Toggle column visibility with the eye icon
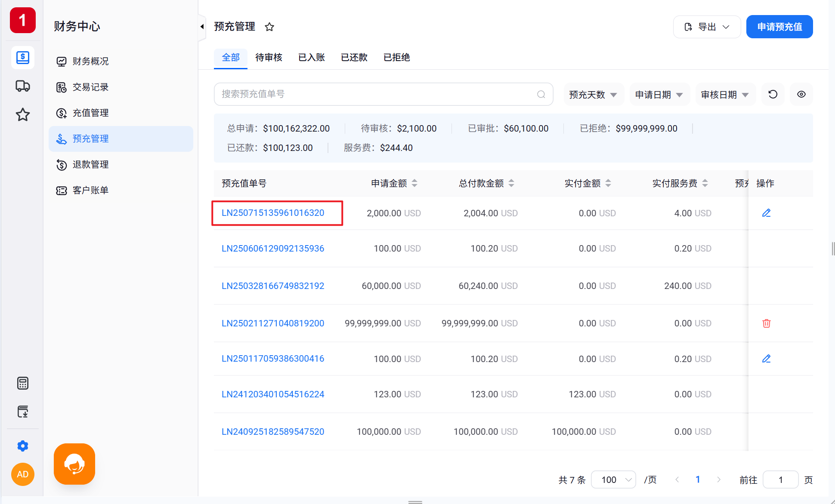The width and height of the screenshot is (835, 504). (801, 94)
